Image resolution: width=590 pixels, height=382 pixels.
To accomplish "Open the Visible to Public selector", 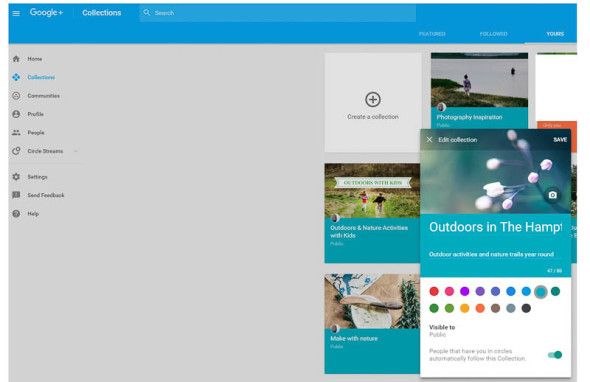I will pyautogui.click(x=442, y=331).
